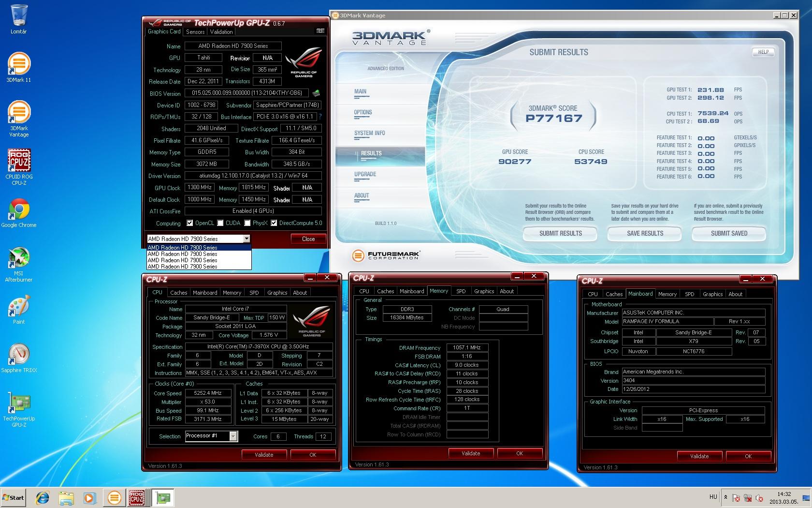Launch the 3DMark 11 desktop shortcut

[18, 67]
